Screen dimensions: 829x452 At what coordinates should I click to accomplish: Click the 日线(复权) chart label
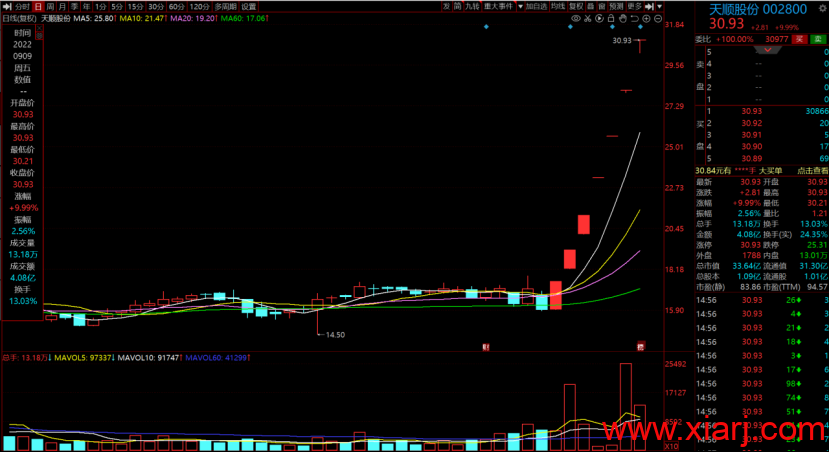click(20, 19)
